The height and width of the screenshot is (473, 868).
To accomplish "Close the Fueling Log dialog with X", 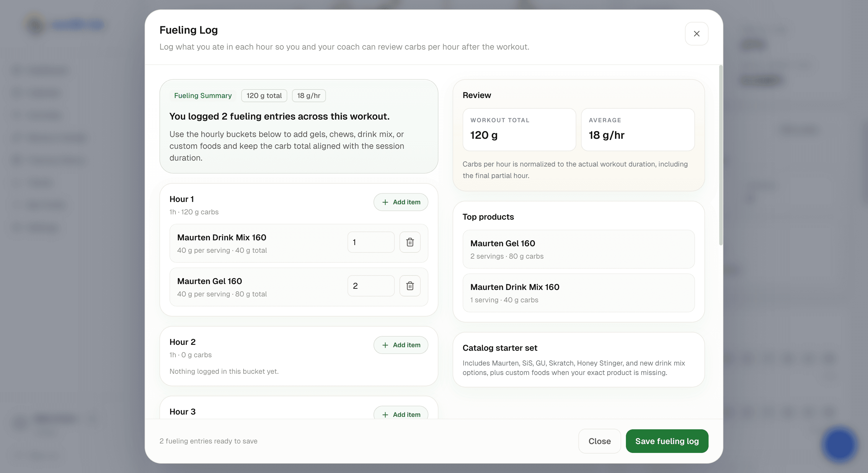I will 696,34.
